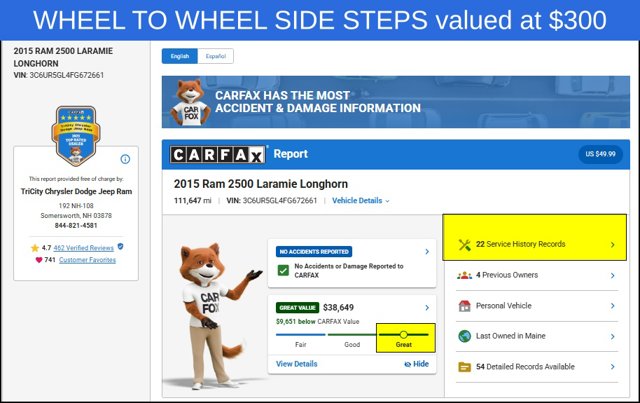This screenshot has width=640, height=403.
Task: Click the gold star rating icon
Action: pos(35,248)
